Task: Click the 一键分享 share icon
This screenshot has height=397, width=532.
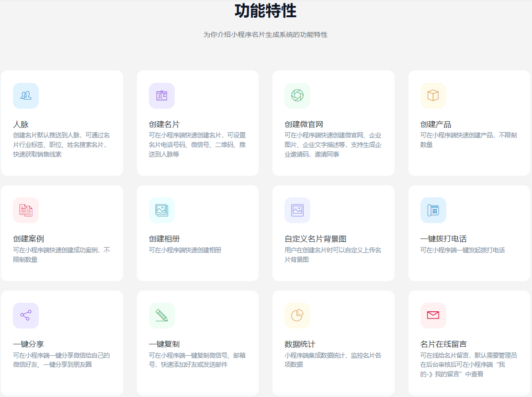Action: tap(26, 316)
